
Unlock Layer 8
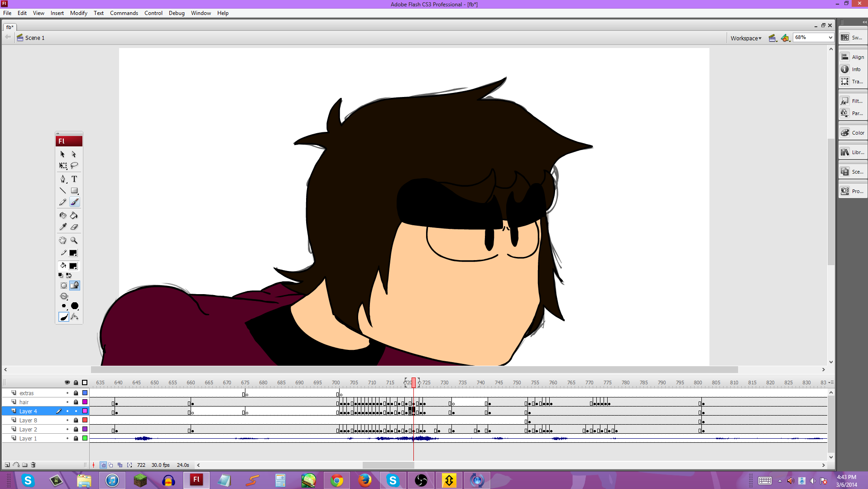[x=76, y=421]
